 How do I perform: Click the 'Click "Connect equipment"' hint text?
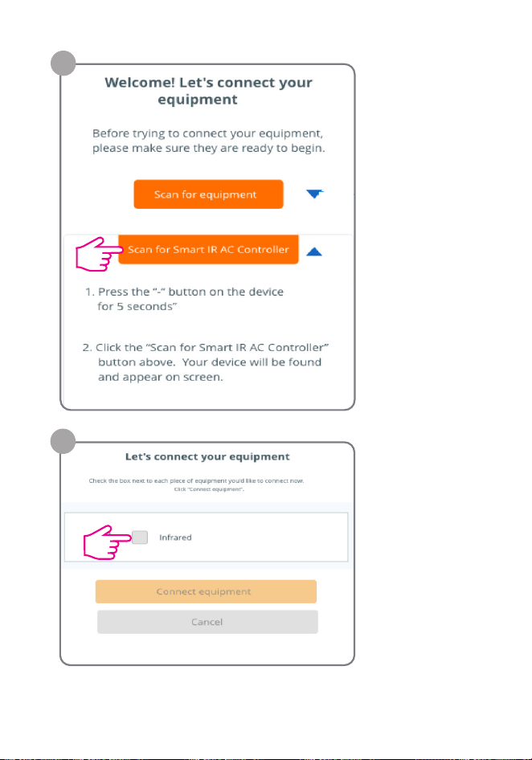209,489
